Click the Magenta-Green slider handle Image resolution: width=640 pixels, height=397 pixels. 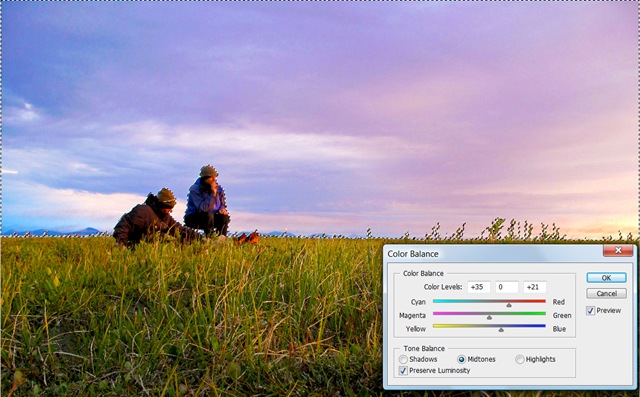point(489,317)
